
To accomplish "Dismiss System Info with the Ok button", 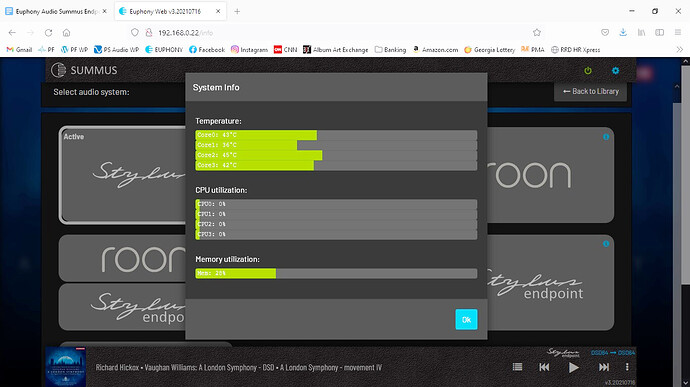I will 466,319.
